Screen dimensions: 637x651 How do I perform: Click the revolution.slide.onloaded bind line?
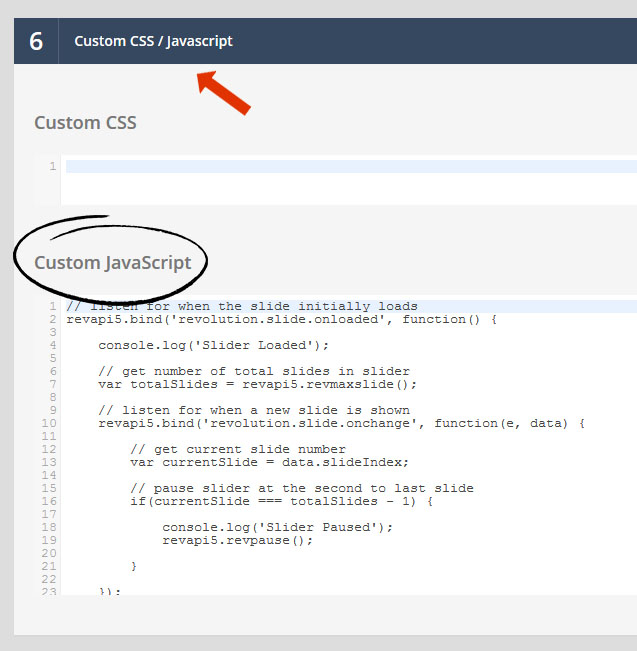(x=280, y=320)
